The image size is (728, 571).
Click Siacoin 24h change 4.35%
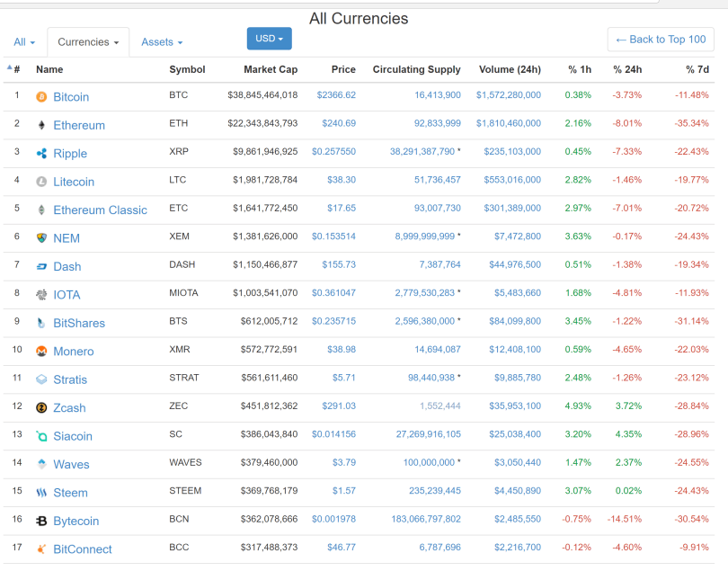[628, 434]
